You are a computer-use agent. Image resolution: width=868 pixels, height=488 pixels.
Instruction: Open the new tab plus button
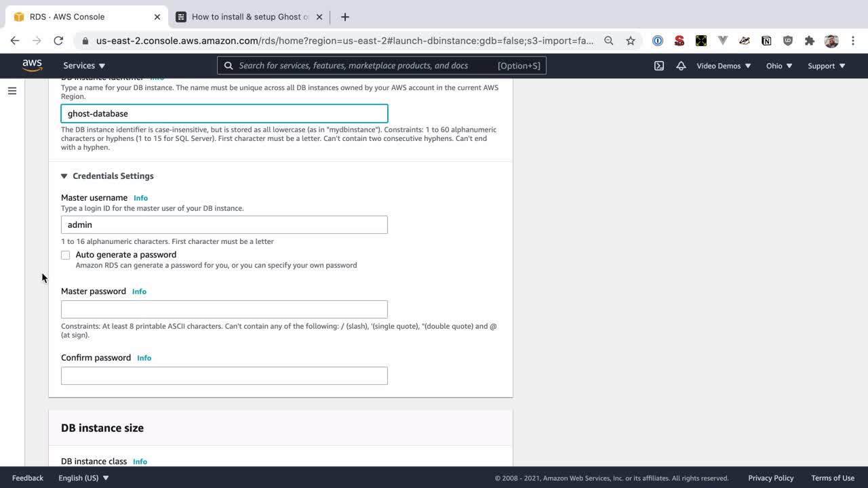344,17
